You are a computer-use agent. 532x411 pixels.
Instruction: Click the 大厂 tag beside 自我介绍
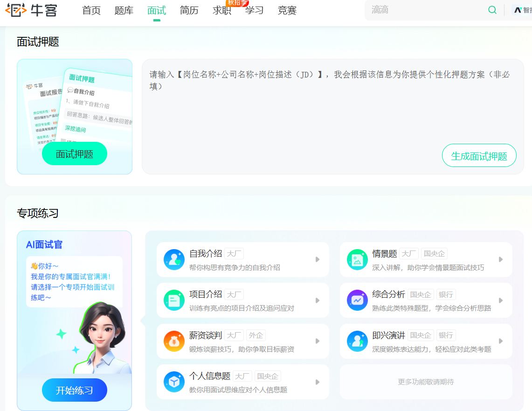234,254
